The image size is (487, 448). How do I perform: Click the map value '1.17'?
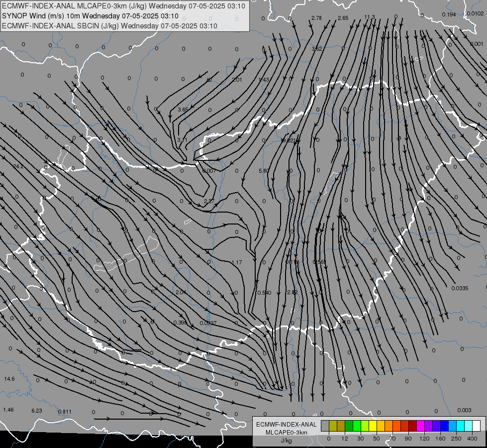pos(237,263)
